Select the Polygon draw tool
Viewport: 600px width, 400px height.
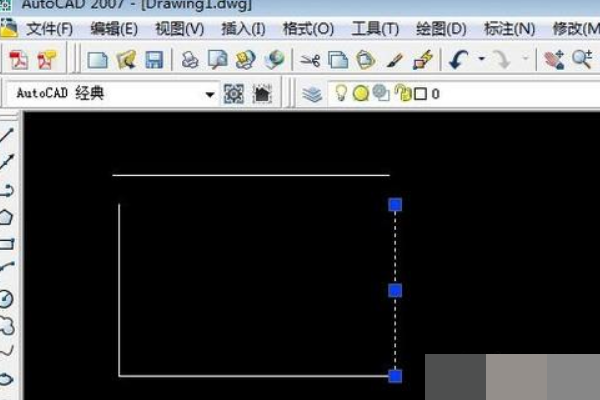(7, 217)
